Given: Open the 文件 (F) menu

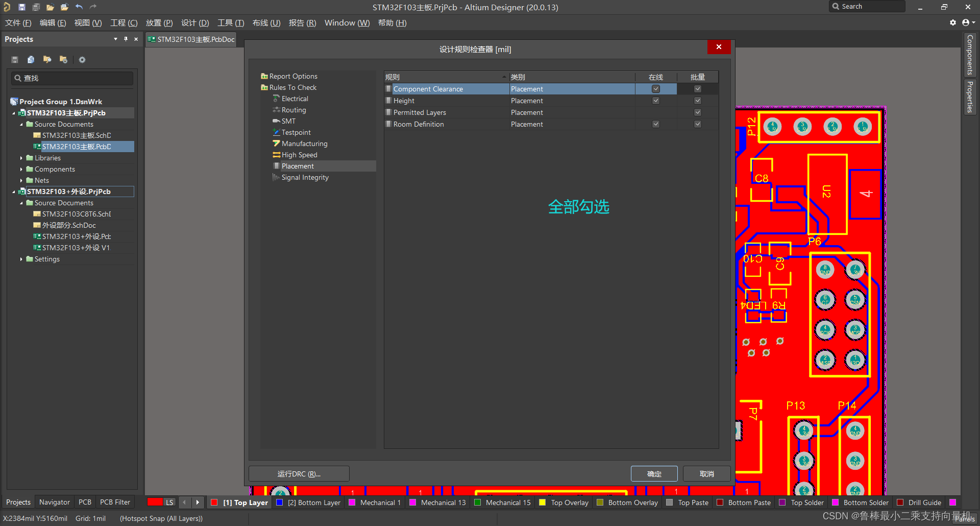Looking at the screenshot, I should point(18,22).
